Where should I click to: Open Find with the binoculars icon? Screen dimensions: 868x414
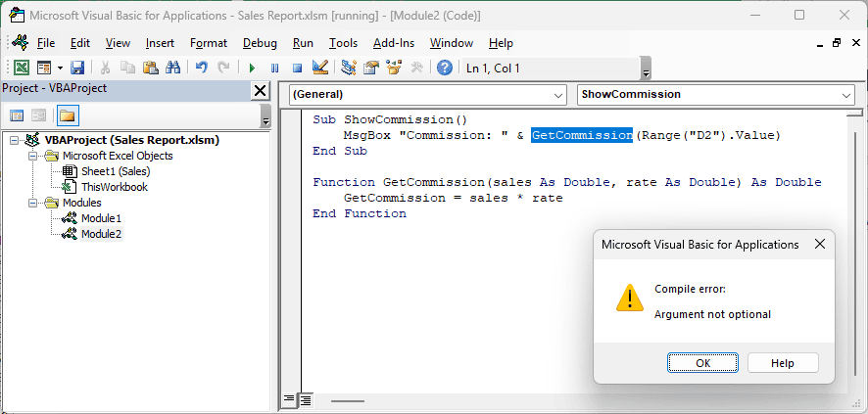tap(173, 68)
